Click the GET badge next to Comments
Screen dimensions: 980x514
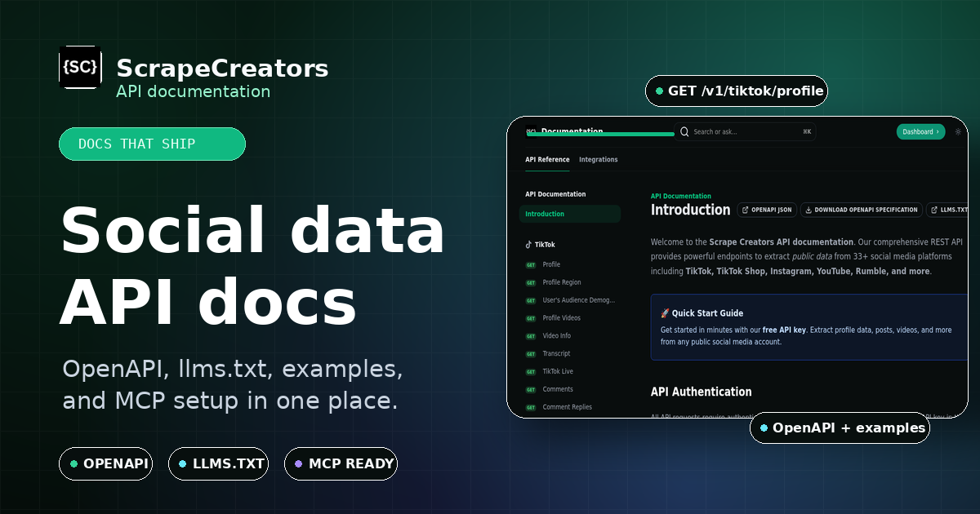pyautogui.click(x=531, y=390)
